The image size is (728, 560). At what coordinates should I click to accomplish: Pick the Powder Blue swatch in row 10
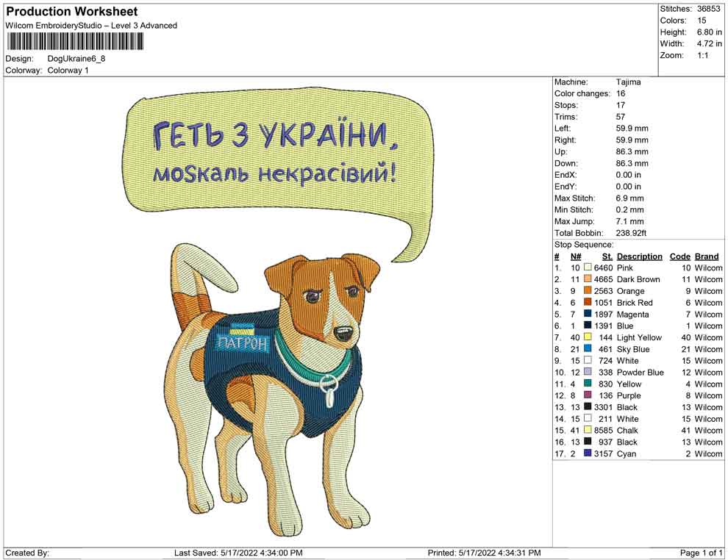588,372
